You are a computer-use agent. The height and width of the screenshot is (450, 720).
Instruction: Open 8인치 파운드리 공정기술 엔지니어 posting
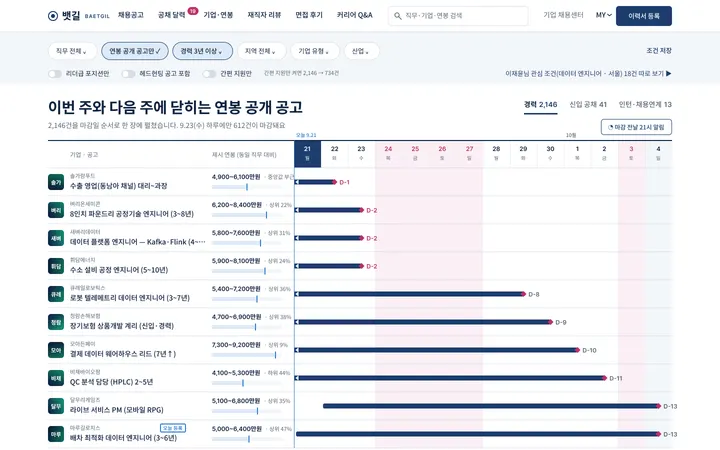(x=132, y=214)
